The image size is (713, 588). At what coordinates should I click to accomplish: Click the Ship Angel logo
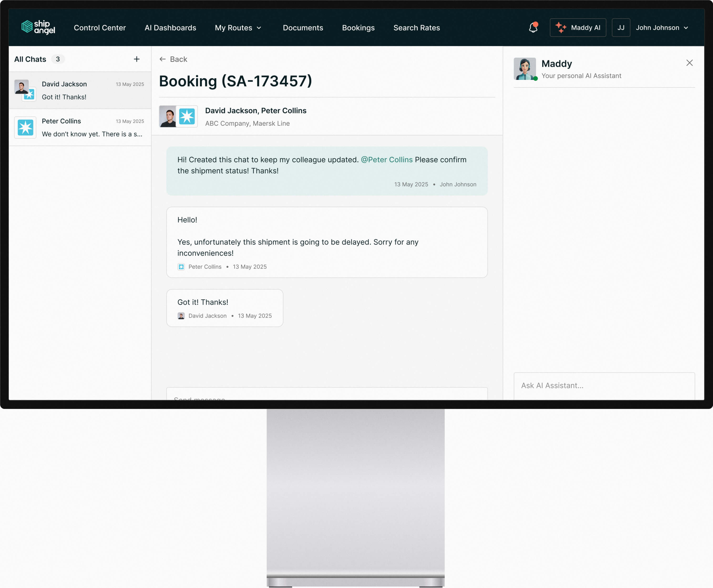38,27
